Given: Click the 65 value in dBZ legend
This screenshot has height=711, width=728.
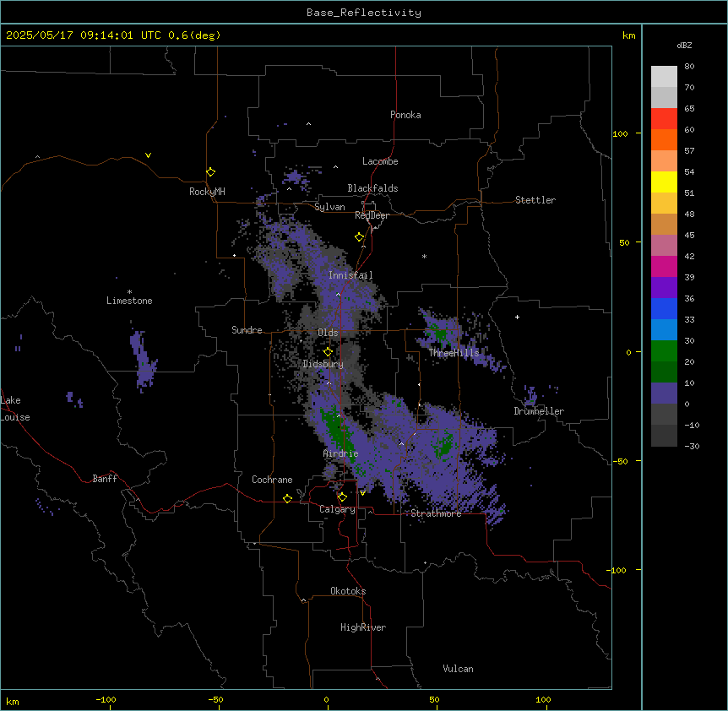Looking at the screenshot, I should click(689, 109).
